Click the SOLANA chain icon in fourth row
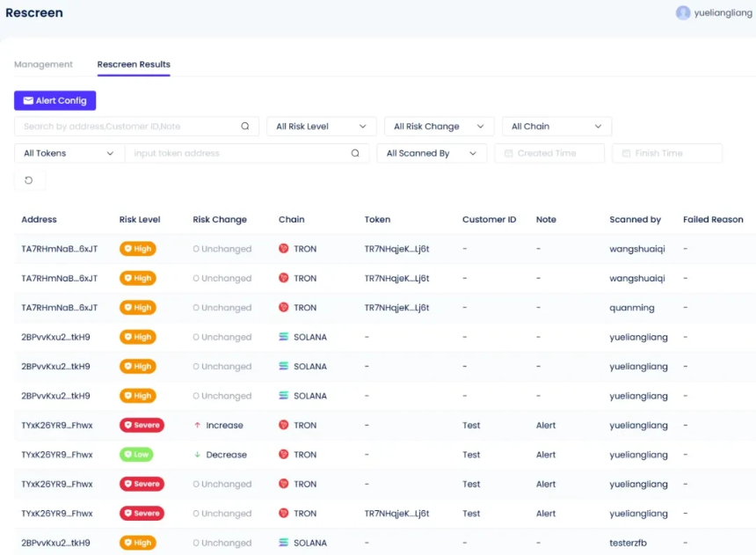Viewport: 756px width, 555px height. [x=284, y=337]
